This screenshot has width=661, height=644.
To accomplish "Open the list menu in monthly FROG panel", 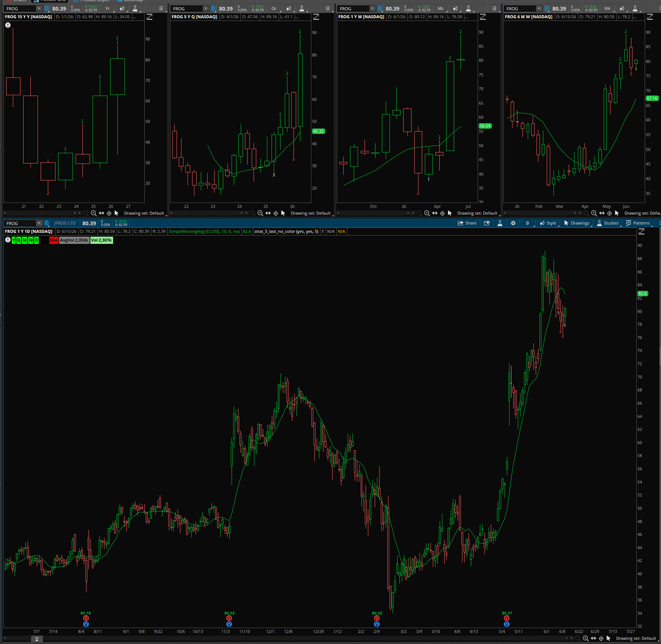I will (x=494, y=9).
